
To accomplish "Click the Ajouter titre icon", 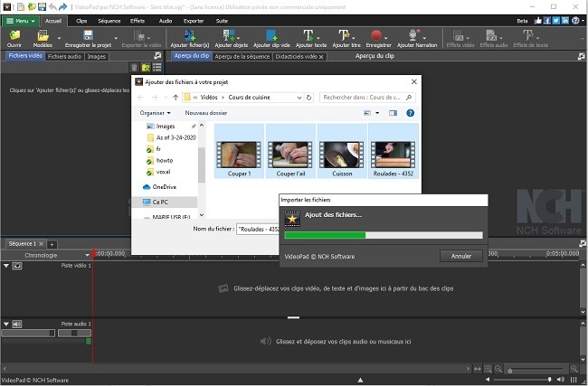I will pyautogui.click(x=344, y=35).
